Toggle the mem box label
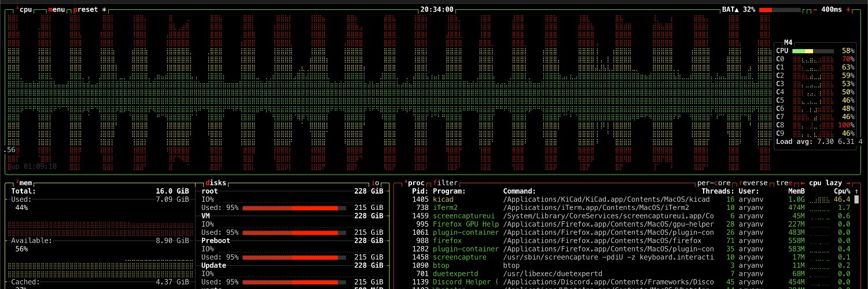 24,183
